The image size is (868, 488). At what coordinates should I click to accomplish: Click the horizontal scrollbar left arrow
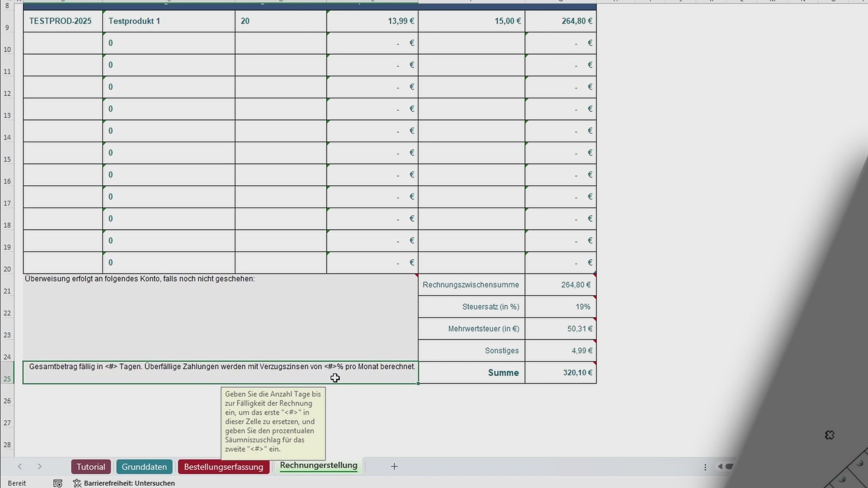(x=720, y=466)
